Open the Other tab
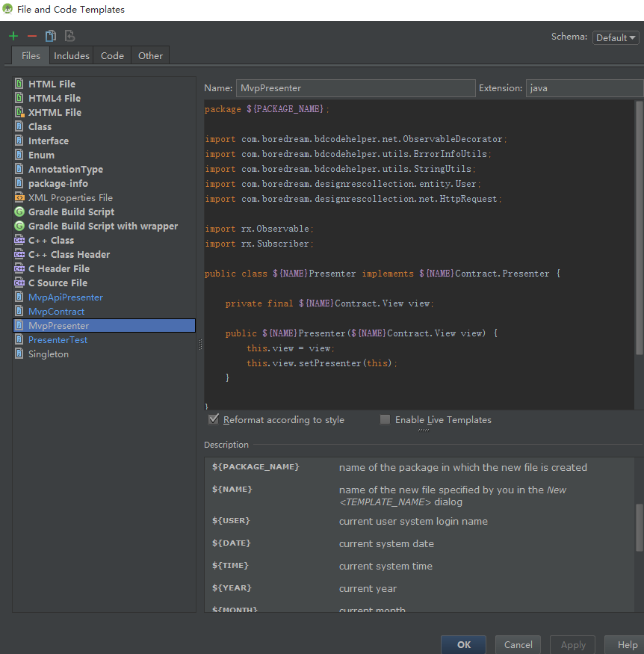Image resolution: width=644 pixels, height=654 pixels. point(150,55)
